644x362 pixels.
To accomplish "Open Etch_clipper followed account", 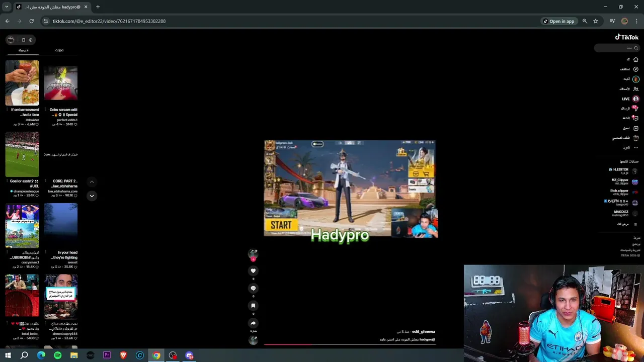I will [624, 192].
